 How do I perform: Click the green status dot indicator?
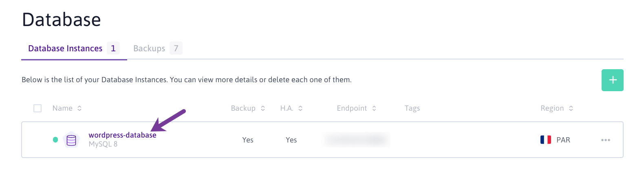(x=55, y=140)
